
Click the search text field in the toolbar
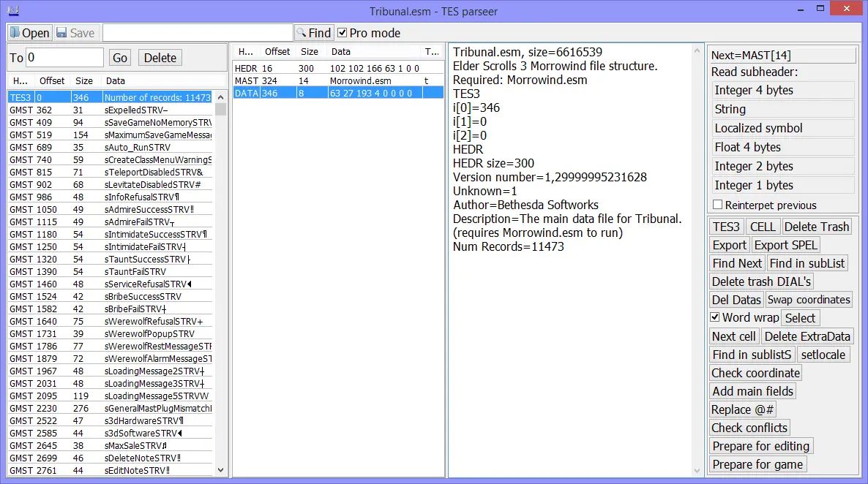coord(198,33)
